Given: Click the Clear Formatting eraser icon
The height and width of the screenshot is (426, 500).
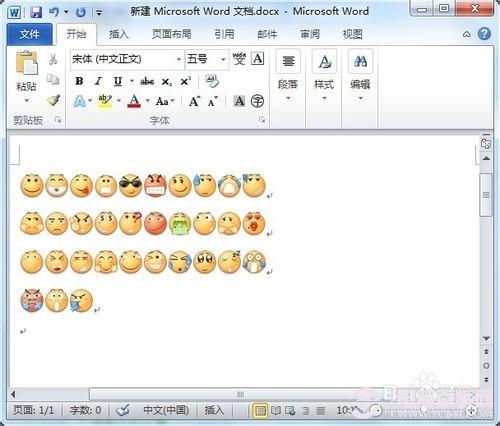Looking at the screenshot, I should 212,81.
